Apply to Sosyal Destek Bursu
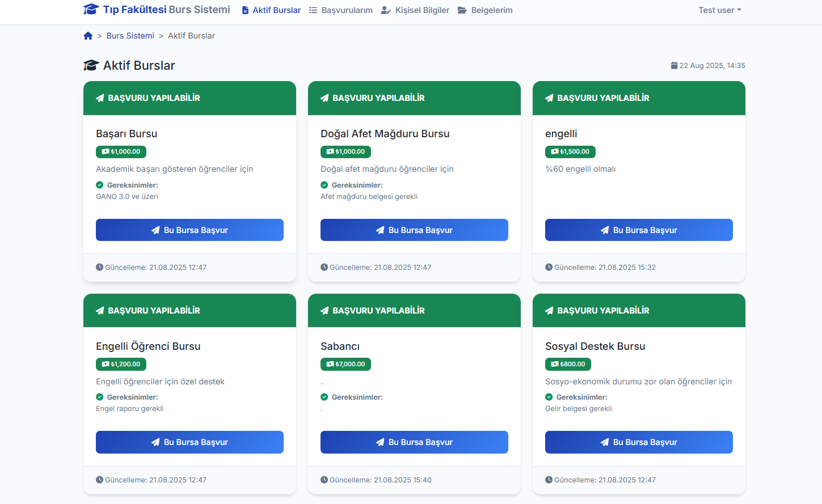 pyautogui.click(x=639, y=442)
